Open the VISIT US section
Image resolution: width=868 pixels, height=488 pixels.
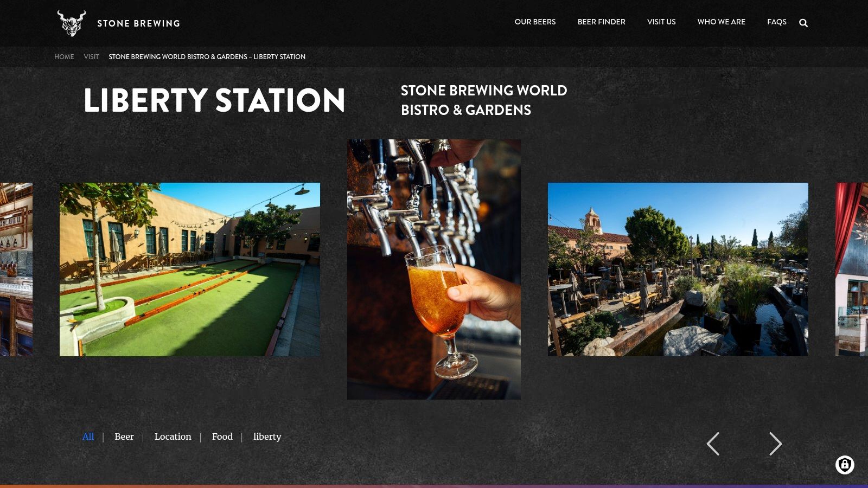661,22
